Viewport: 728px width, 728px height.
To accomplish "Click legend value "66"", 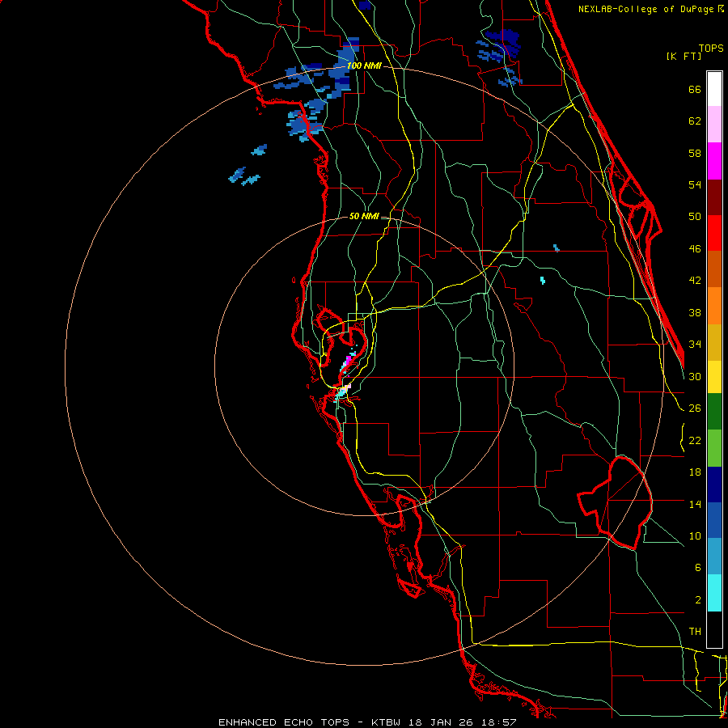I will (x=695, y=89).
